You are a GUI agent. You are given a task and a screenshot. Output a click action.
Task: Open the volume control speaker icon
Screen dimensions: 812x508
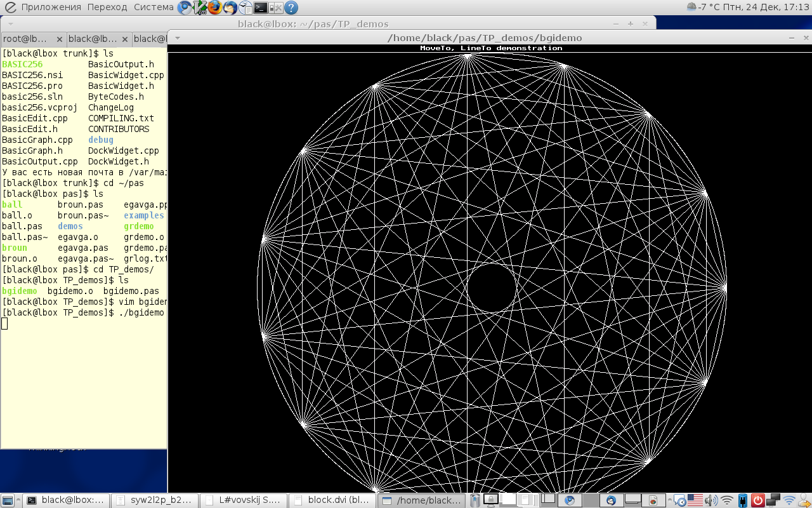click(x=710, y=500)
